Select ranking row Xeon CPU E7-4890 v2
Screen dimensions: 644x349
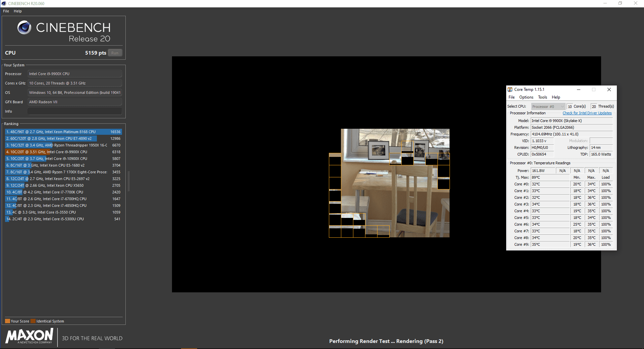[63, 138]
